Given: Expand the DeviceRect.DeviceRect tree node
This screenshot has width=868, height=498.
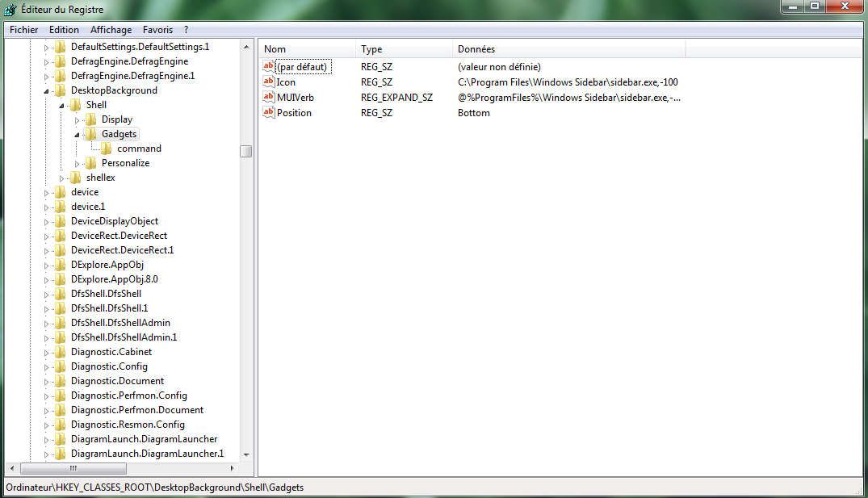Looking at the screenshot, I should [x=47, y=236].
